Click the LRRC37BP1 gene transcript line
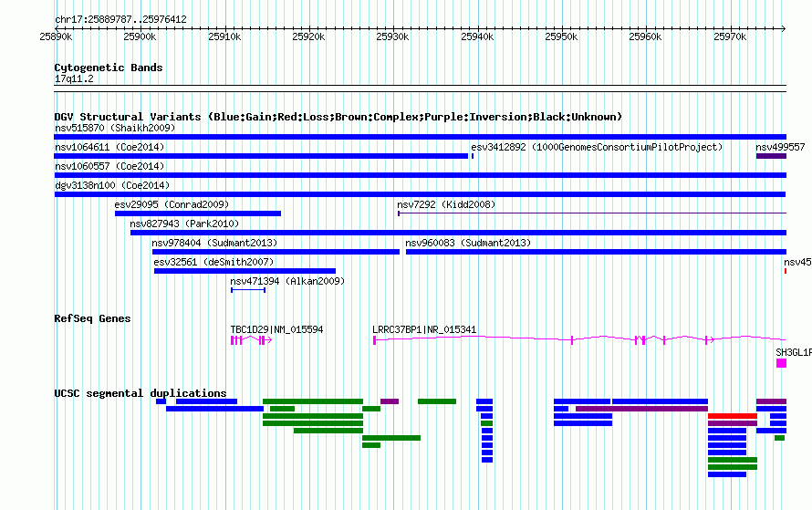Viewport: 812px width, 510px height. [x=579, y=339]
